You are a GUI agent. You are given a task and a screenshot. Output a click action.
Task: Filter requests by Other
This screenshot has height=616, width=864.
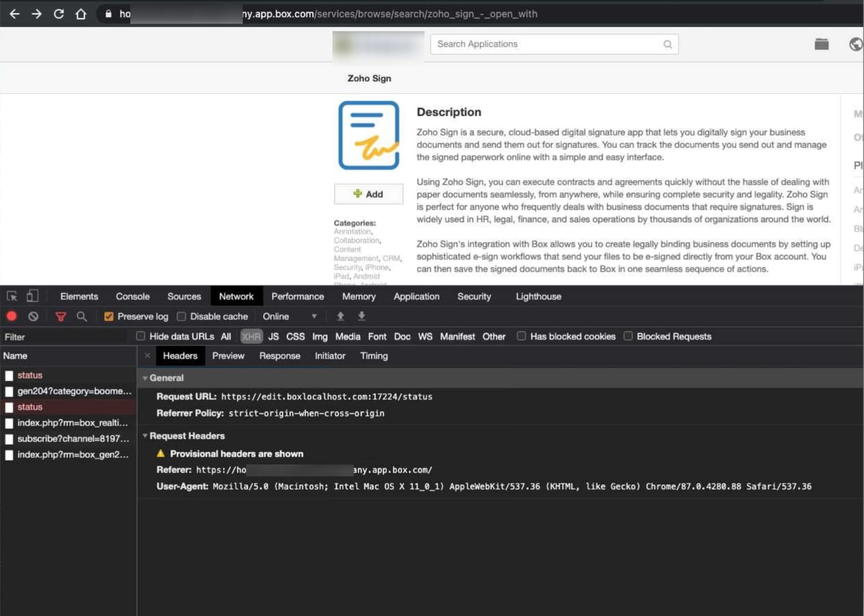click(x=494, y=336)
